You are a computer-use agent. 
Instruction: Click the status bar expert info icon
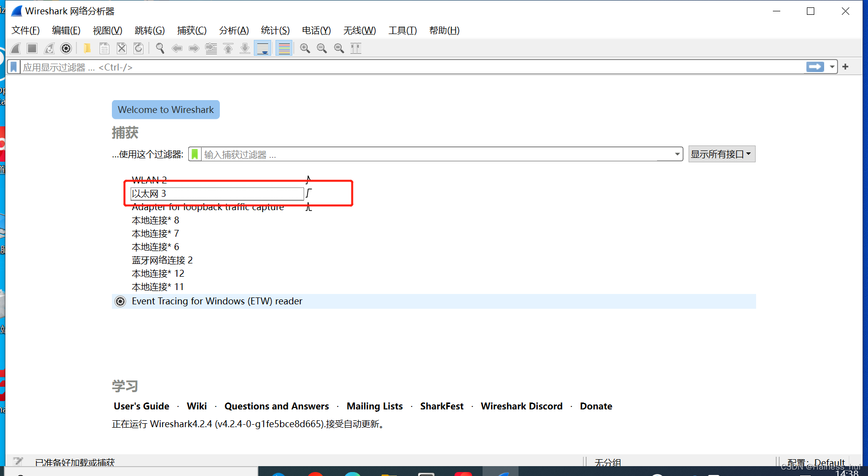(18, 461)
